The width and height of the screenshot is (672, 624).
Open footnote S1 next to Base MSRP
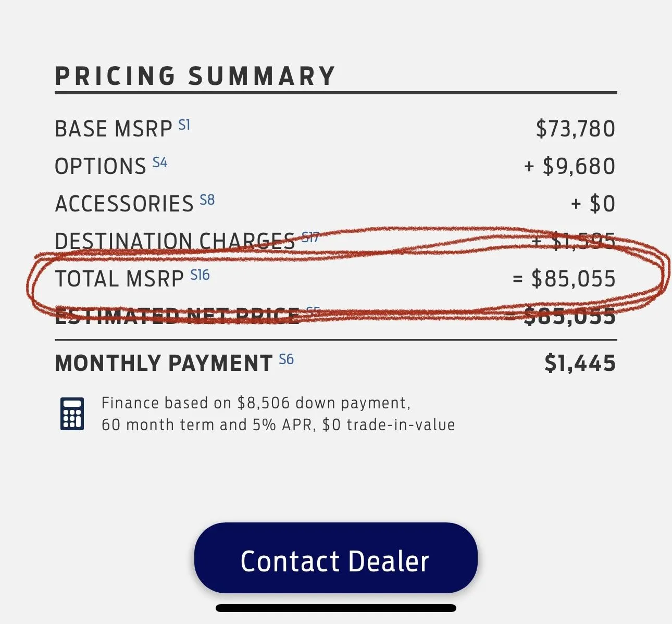point(184,125)
